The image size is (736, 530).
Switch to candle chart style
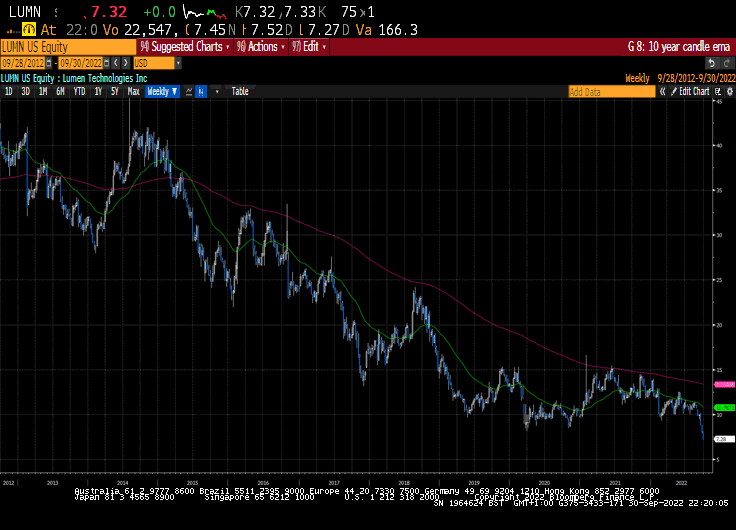click(x=201, y=92)
